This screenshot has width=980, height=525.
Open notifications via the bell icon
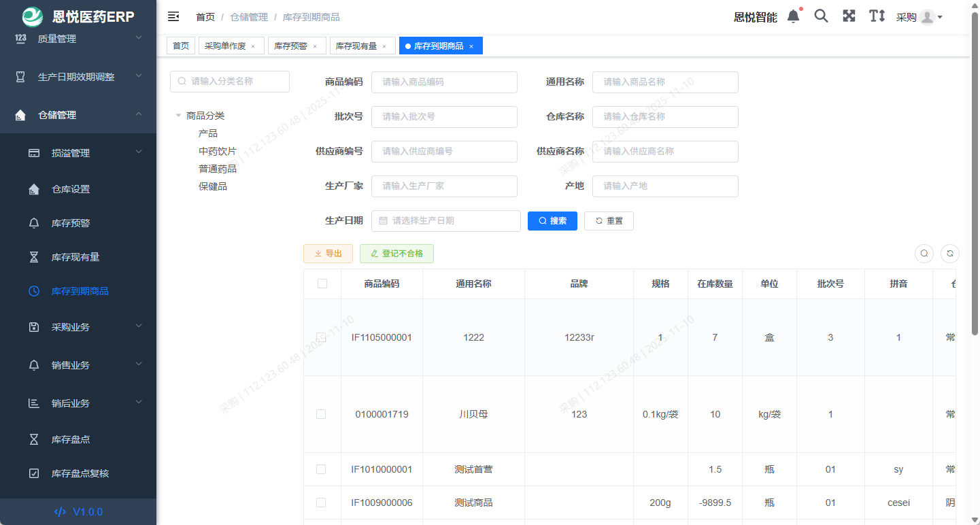(793, 16)
